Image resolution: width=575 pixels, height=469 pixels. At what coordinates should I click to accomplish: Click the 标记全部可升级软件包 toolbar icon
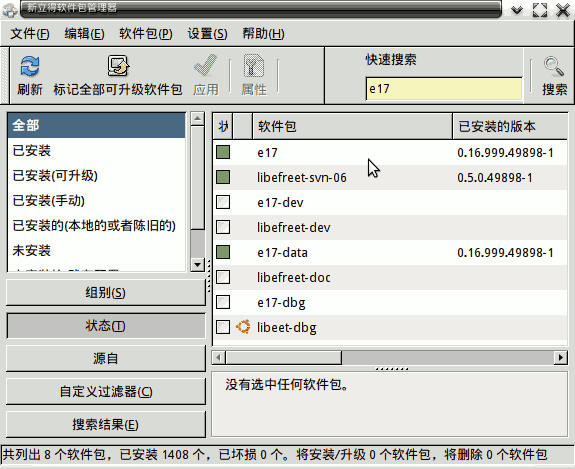pos(118,66)
